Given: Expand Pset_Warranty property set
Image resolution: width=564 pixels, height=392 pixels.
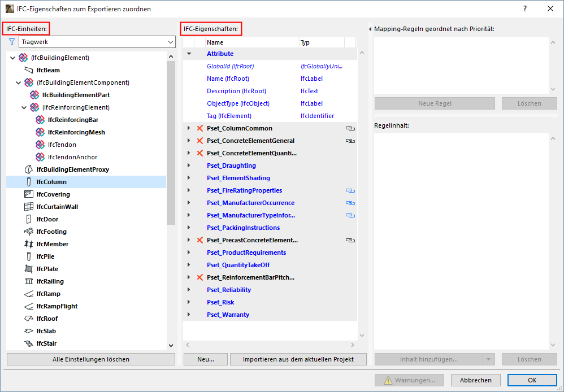Looking at the screenshot, I should pos(189,315).
